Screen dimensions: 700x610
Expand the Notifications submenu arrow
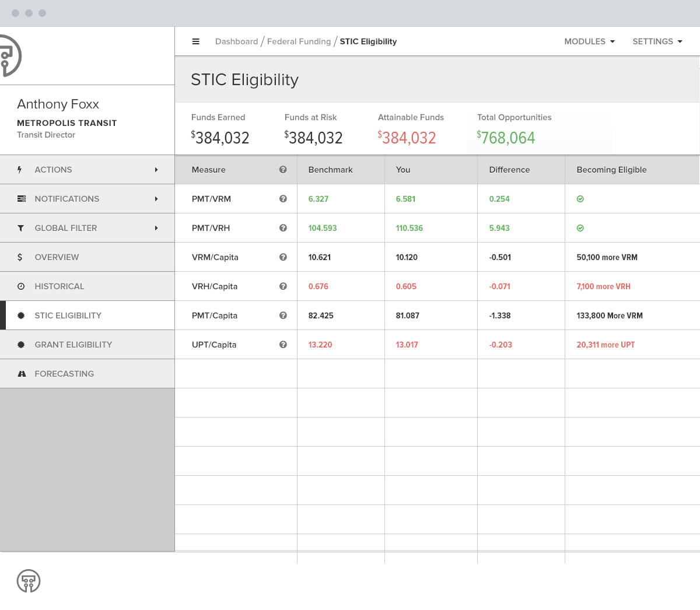pos(156,199)
